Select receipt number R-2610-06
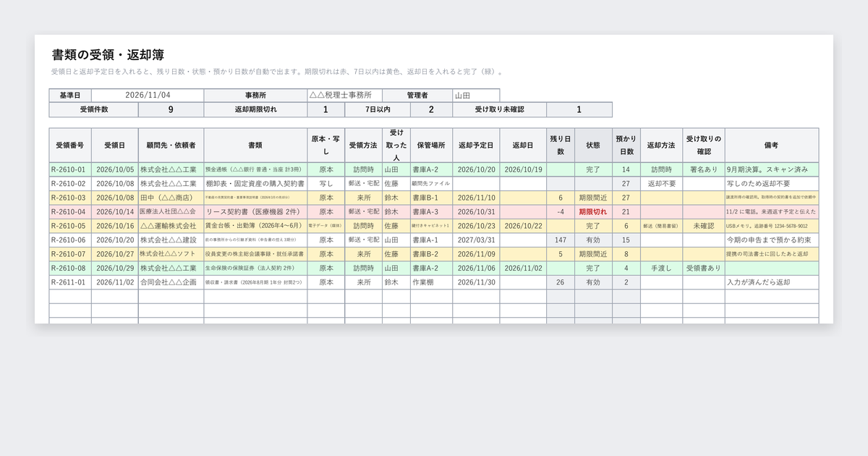 pos(70,240)
